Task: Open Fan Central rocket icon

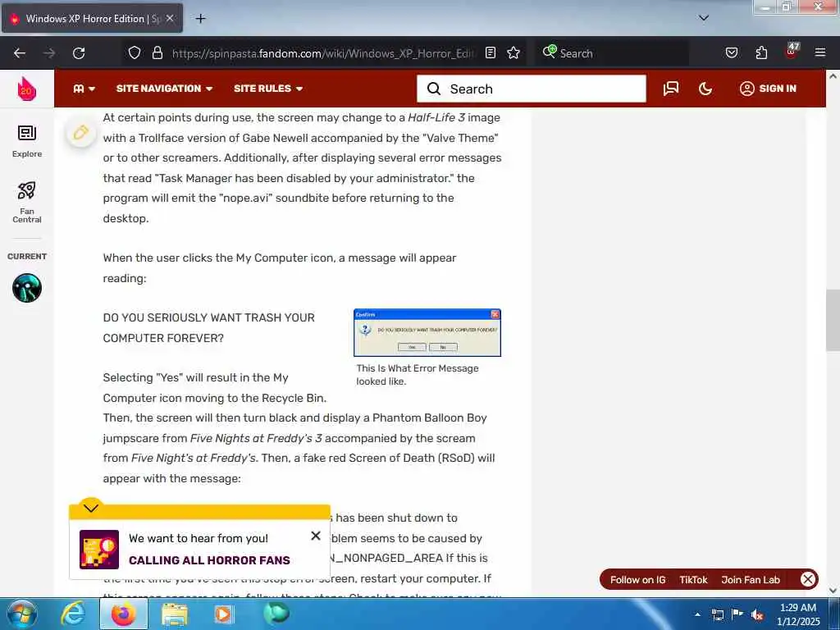Action: point(27,202)
